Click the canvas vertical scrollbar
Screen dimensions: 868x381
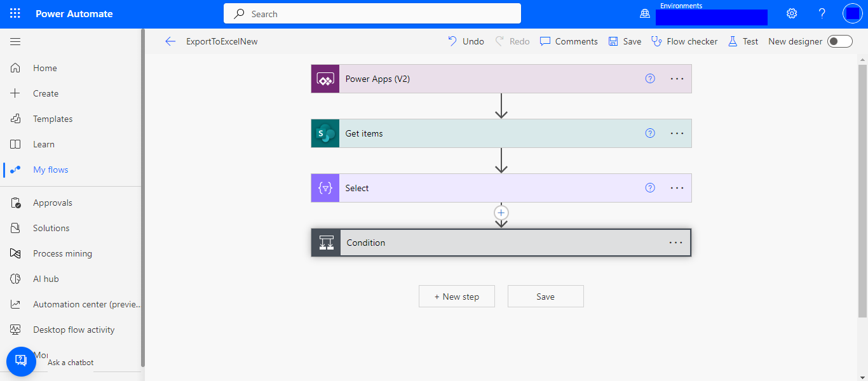pyautogui.click(x=862, y=190)
